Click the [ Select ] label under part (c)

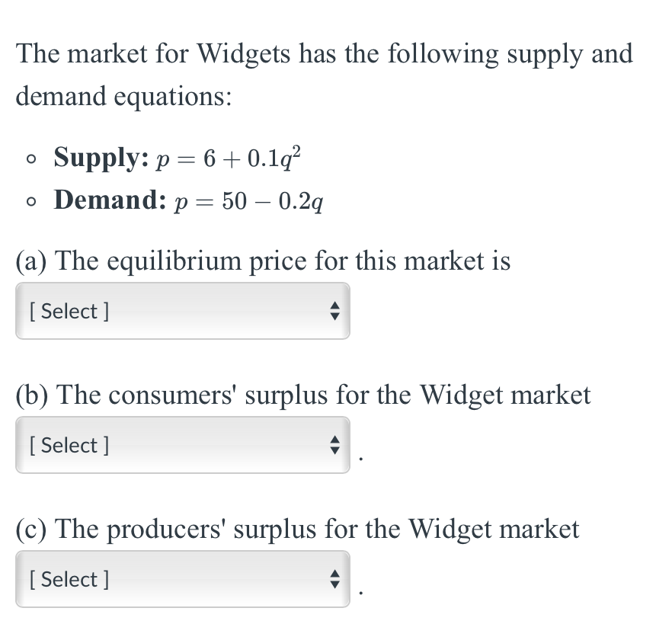tap(69, 578)
